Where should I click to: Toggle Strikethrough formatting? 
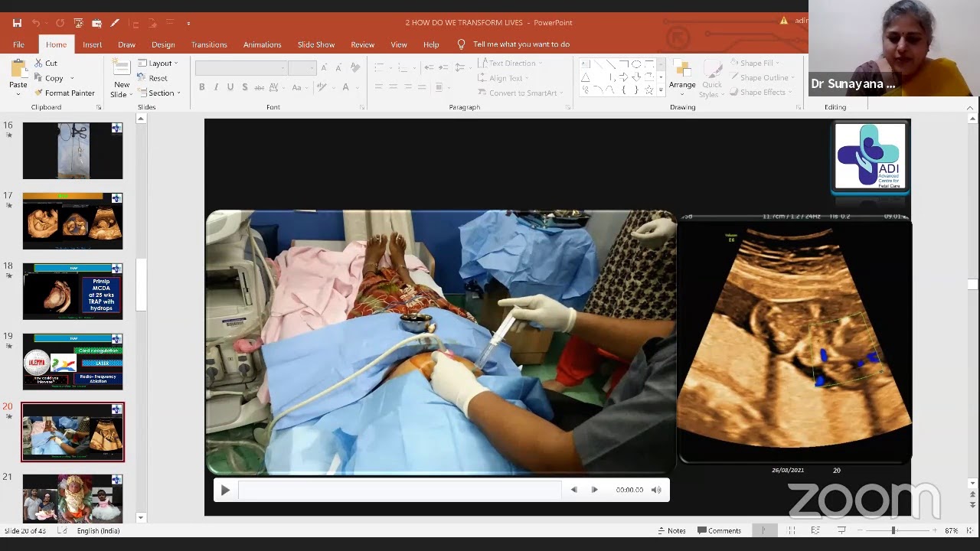(x=261, y=87)
